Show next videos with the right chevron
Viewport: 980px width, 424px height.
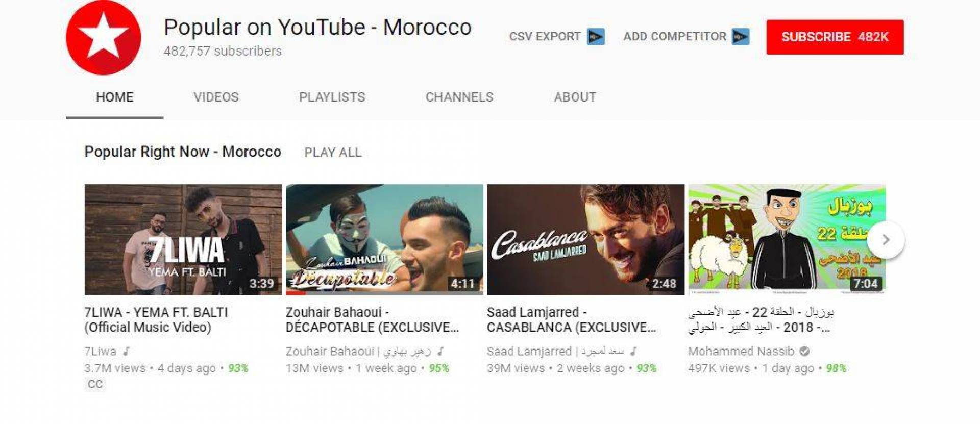pyautogui.click(x=886, y=240)
